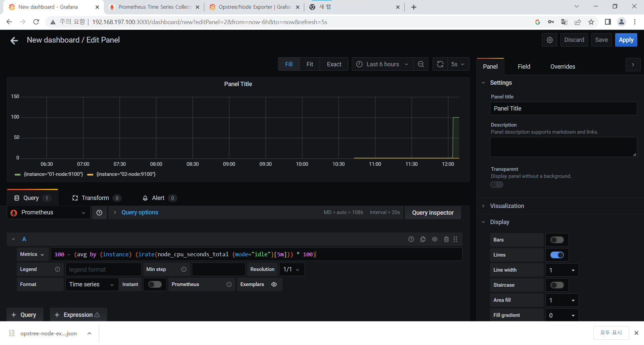Select the Fit view mode
644x345 pixels.
click(310, 64)
